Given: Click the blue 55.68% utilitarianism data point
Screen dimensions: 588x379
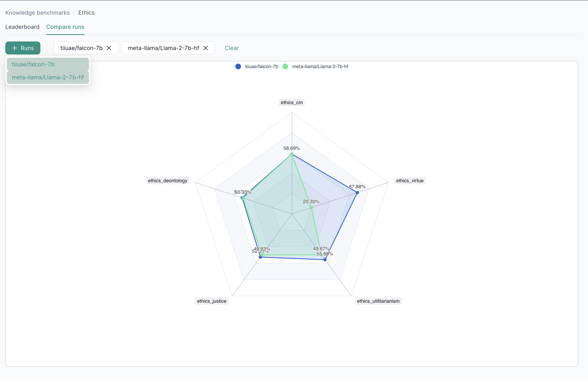Looking at the screenshot, I should point(325,260).
